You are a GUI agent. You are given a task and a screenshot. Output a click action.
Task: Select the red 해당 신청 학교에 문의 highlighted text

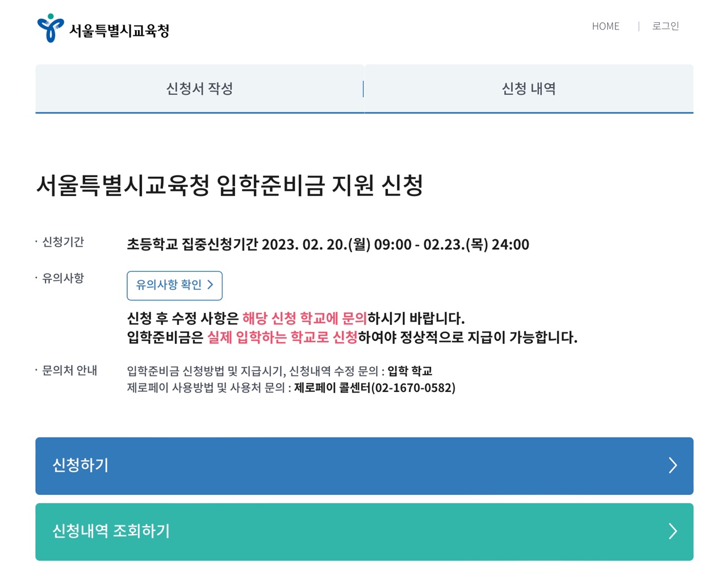tap(304, 318)
